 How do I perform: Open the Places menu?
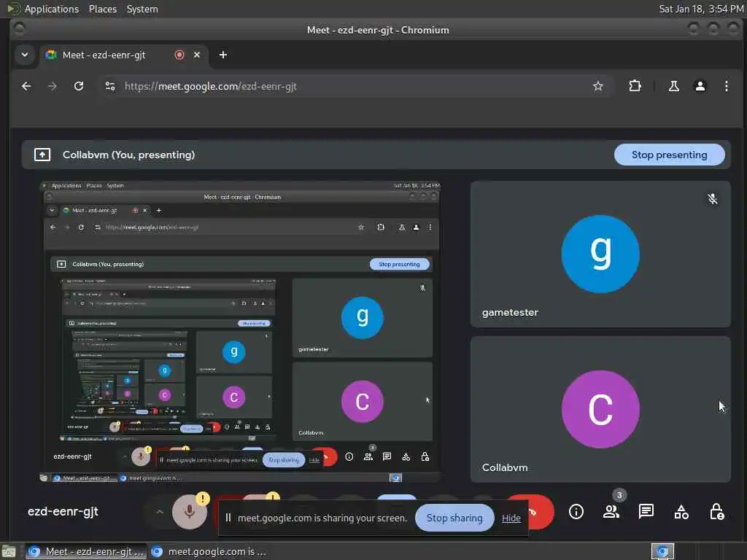pos(103,9)
